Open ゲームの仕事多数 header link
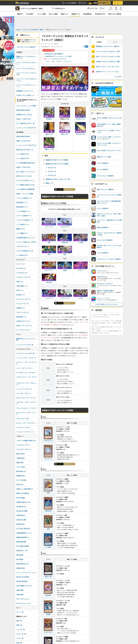Image resolution: width=138 pixels, height=644 pixels. (x=69, y=3)
